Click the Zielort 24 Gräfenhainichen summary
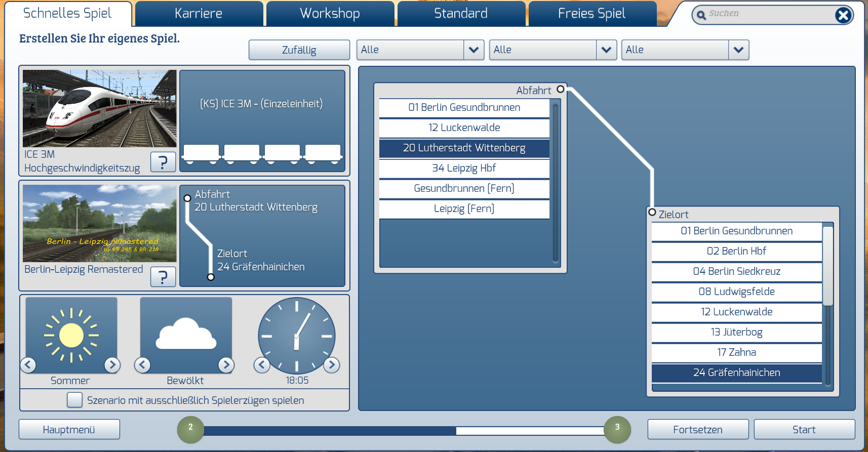 pyautogui.click(x=261, y=260)
